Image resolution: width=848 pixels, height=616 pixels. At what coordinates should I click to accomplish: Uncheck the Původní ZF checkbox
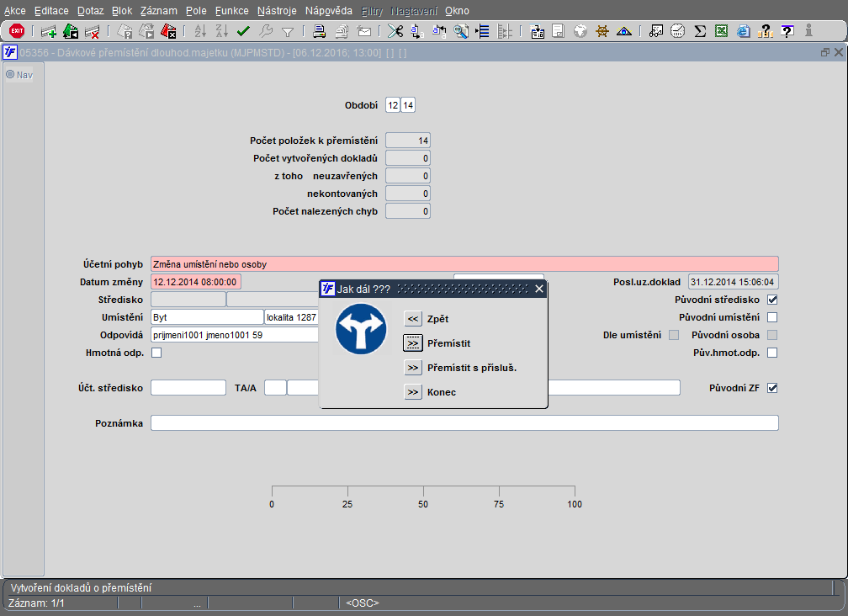tap(772, 388)
